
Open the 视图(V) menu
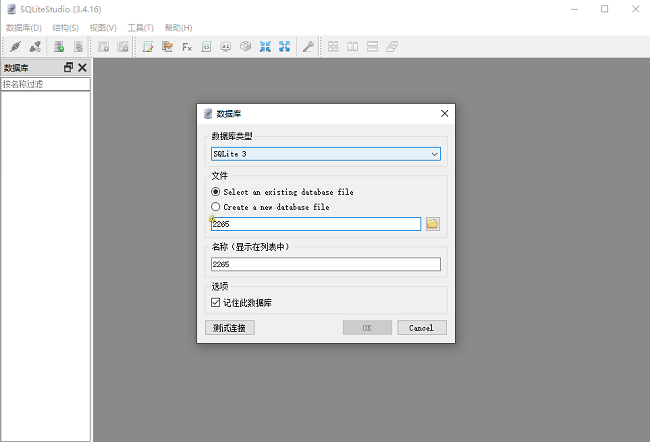click(x=103, y=28)
